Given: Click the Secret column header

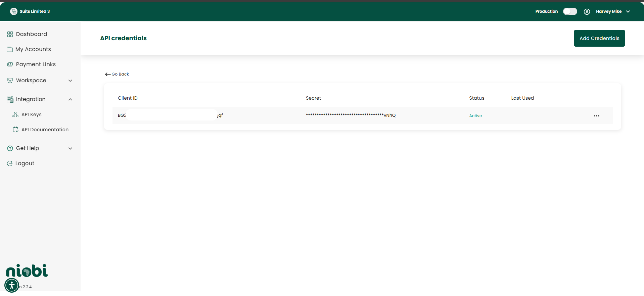Looking at the screenshot, I should (x=313, y=98).
